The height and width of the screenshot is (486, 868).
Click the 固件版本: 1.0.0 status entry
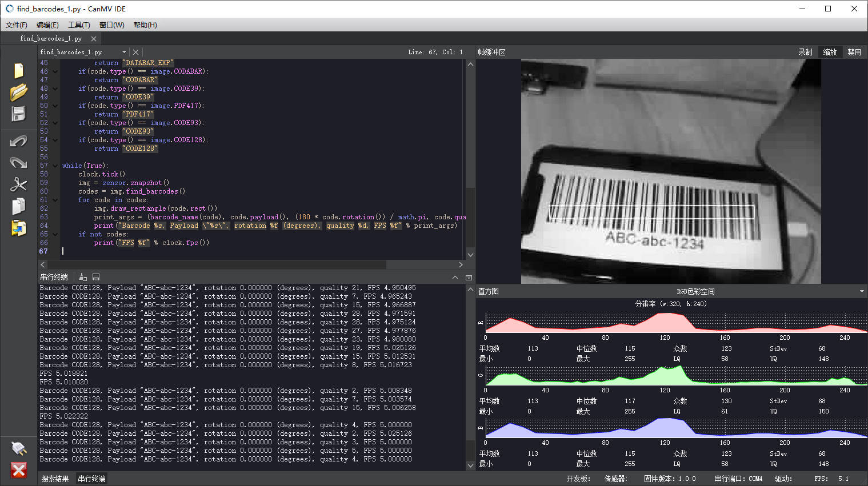pos(670,479)
